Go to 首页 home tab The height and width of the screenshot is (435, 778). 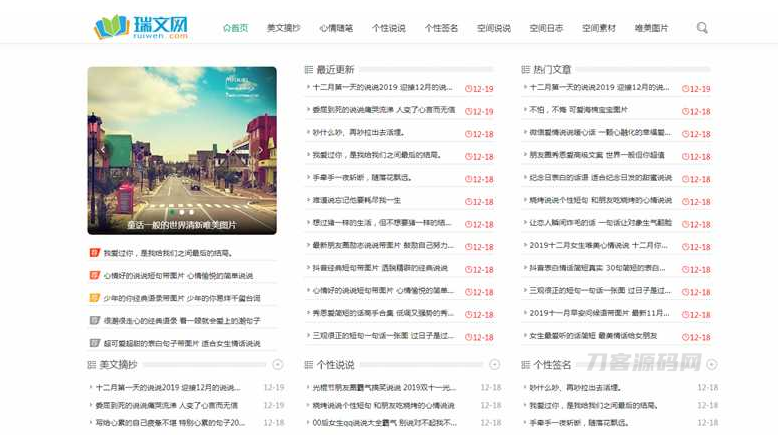pyautogui.click(x=235, y=28)
